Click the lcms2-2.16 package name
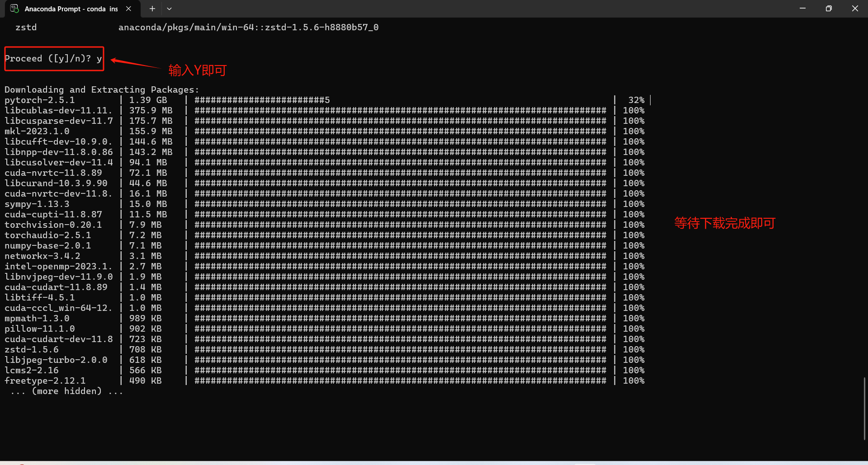 (32, 370)
